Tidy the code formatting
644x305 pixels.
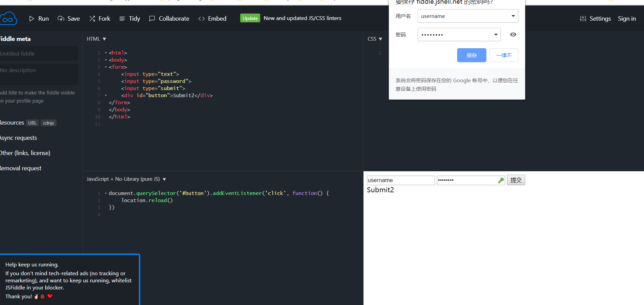click(130, 18)
